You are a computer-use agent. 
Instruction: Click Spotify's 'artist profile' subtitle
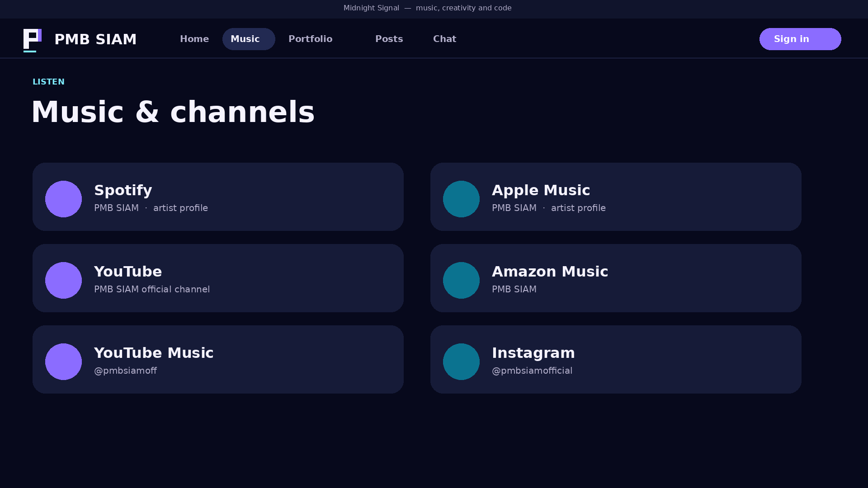pyautogui.click(x=180, y=208)
